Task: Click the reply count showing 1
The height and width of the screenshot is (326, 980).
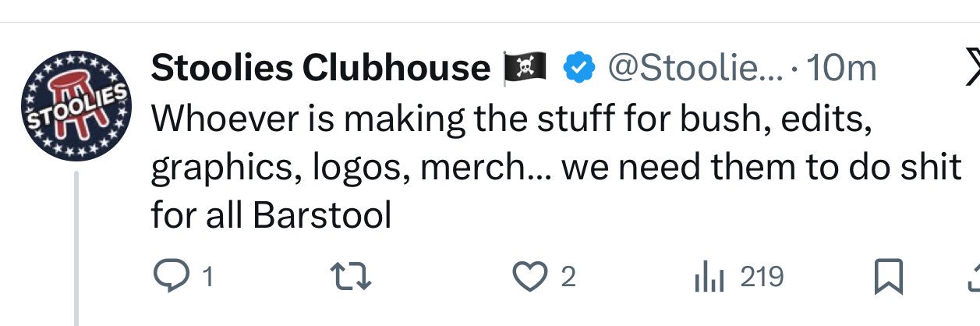Action: pos(207,278)
